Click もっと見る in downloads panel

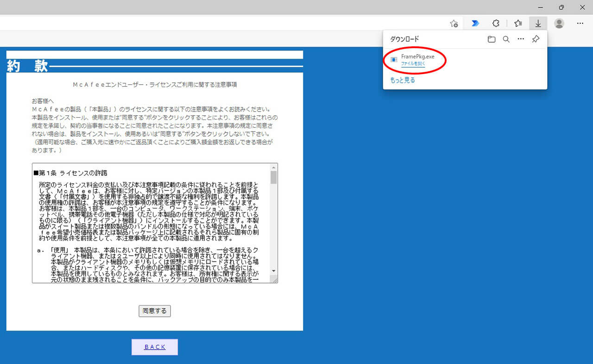403,80
